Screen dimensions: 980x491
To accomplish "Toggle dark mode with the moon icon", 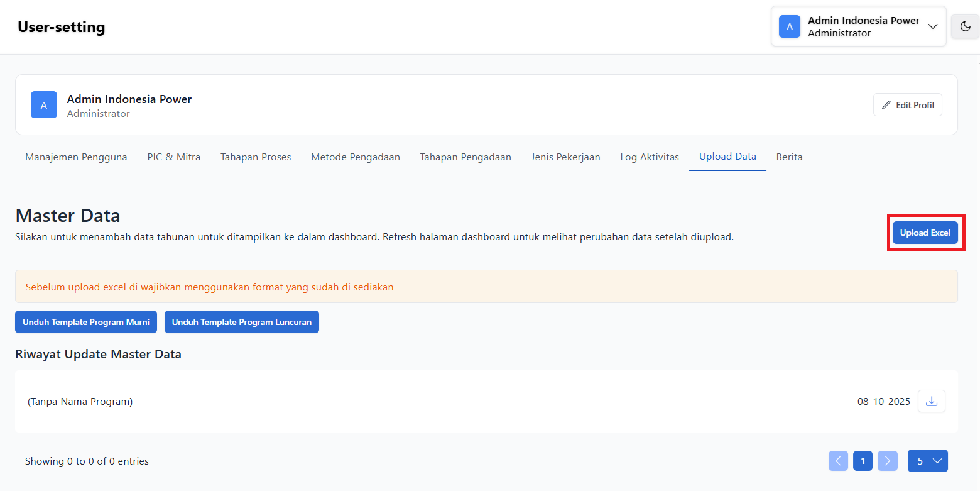I will point(965,26).
